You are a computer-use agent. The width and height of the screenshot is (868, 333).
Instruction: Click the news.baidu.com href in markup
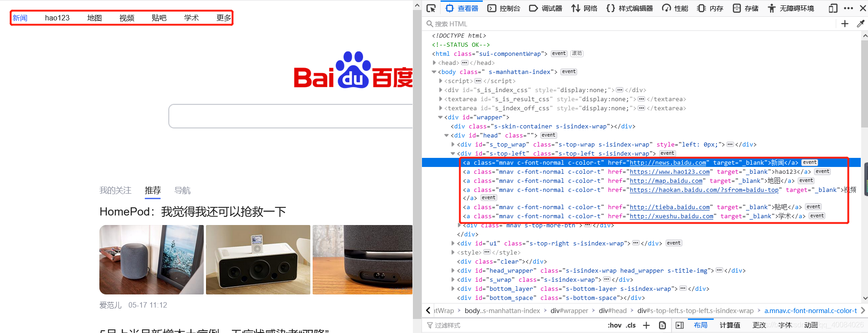click(x=668, y=162)
